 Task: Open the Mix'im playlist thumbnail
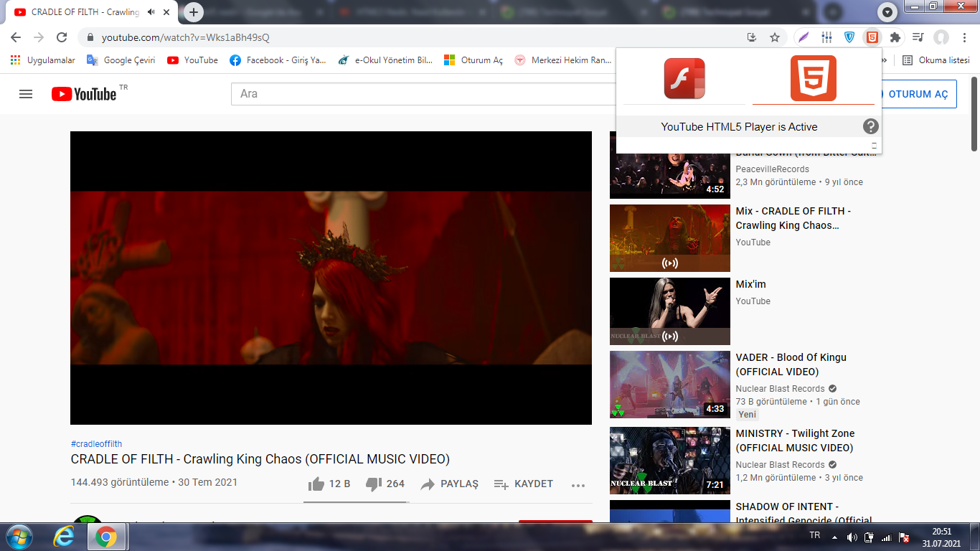(x=670, y=311)
